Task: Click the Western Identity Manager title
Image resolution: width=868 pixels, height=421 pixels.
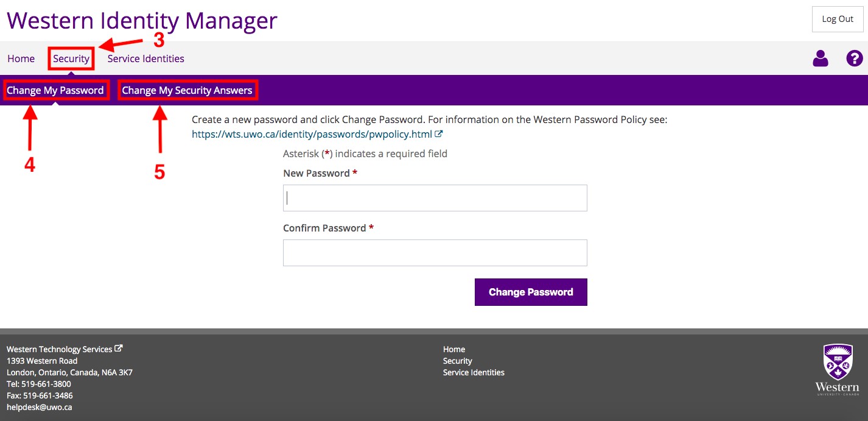Action: click(x=142, y=21)
